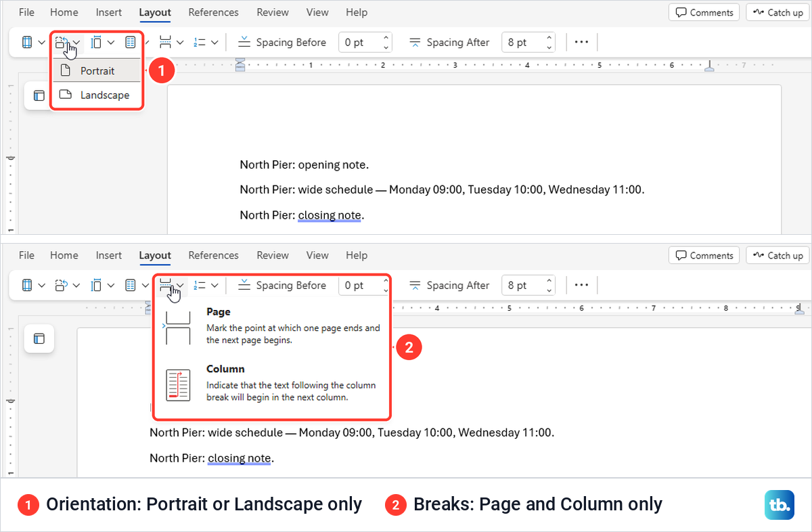
Task: Click the left indent ruler marker, top screenshot
Action: (240, 65)
